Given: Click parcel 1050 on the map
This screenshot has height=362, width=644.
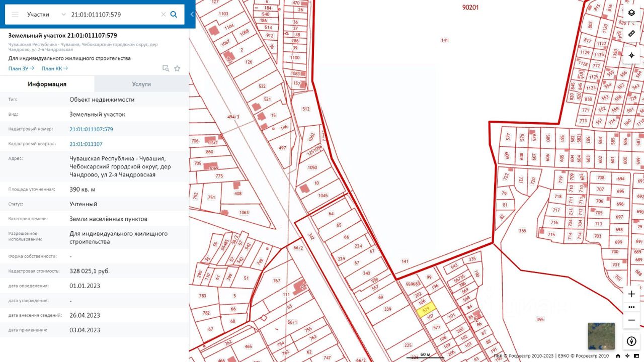Looking at the screenshot, I should pos(312,167).
